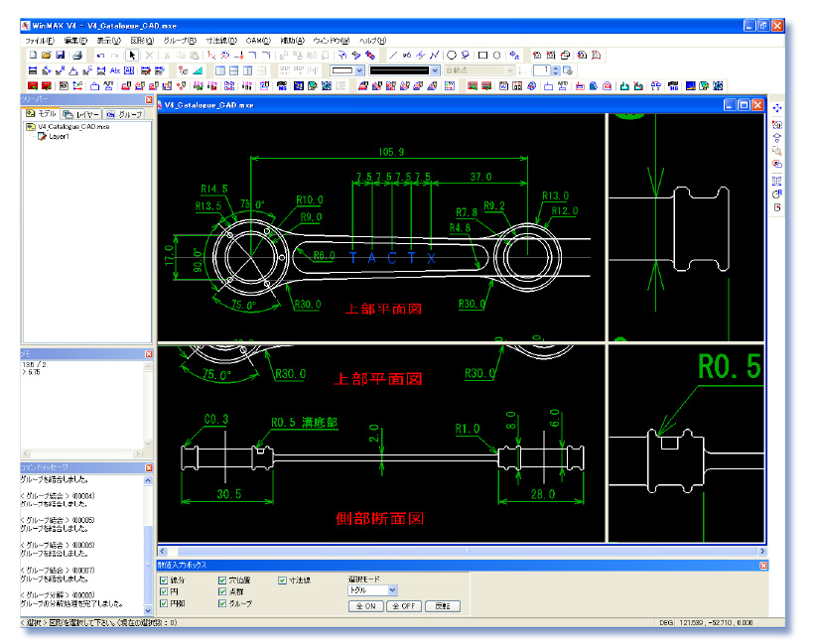
Task: Click the horizontal scrollbar of drawing area
Action: (x=463, y=551)
